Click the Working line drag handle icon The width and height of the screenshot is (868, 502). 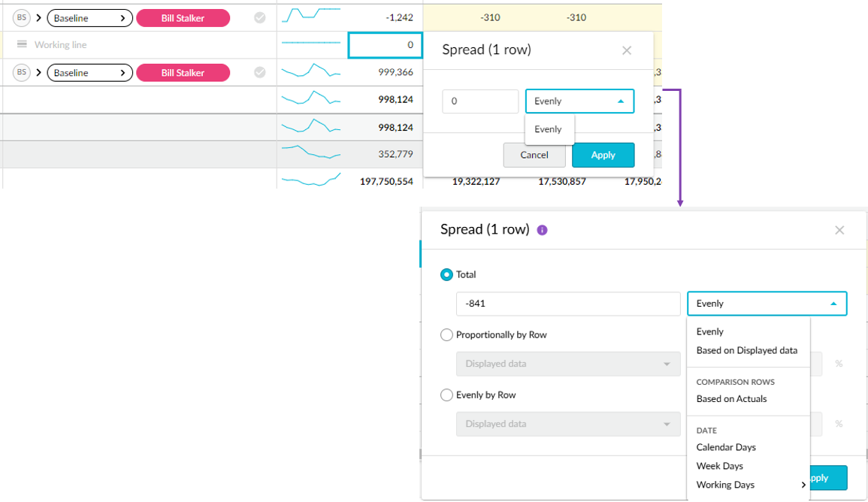click(22, 45)
